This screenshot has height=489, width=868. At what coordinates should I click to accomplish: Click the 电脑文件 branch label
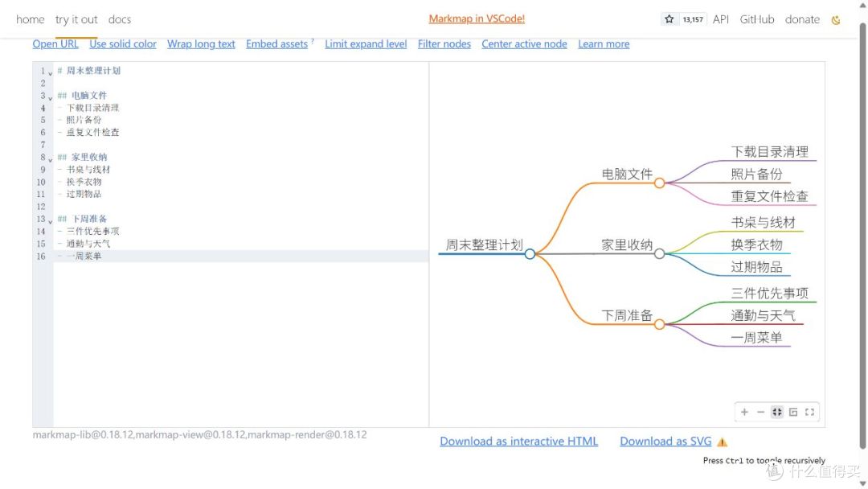click(627, 174)
